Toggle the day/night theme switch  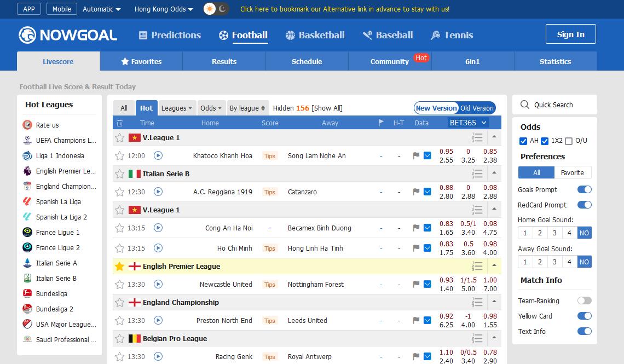[216, 9]
